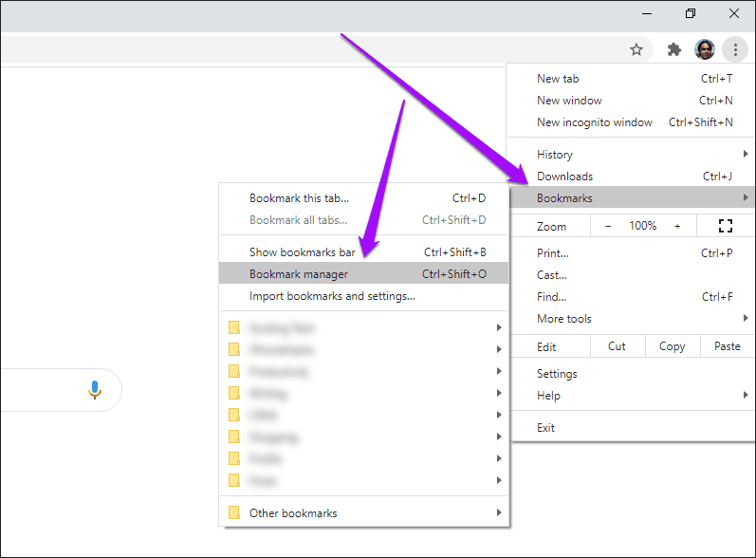Image resolution: width=756 pixels, height=558 pixels.
Task: Expand Other bookmarks folder arrow
Action: coord(499,512)
